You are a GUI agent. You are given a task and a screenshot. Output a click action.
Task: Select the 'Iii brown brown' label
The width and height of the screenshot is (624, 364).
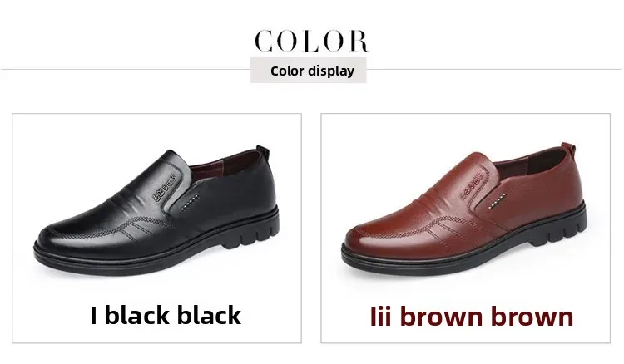click(x=472, y=317)
